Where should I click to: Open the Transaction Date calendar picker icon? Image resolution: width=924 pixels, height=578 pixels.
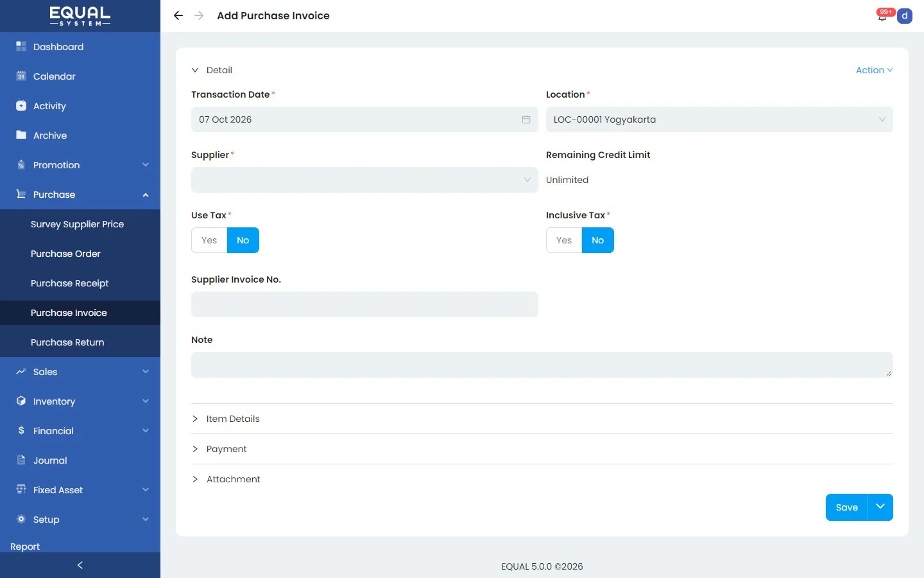pyautogui.click(x=526, y=119)
